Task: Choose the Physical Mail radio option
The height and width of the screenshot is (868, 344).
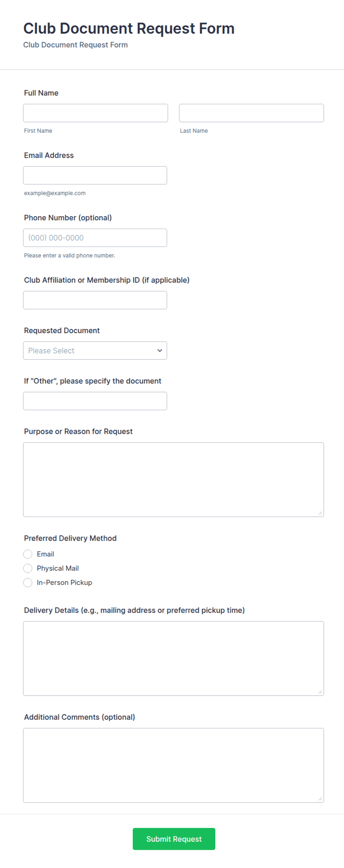Action: click(x=28, y=568)
